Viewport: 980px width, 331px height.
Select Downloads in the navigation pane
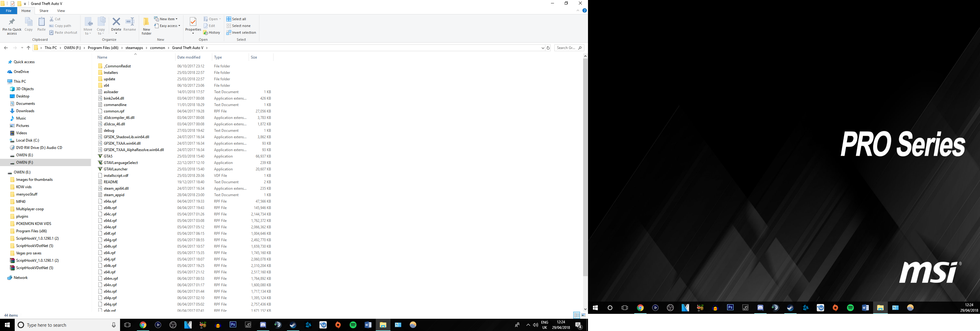(25, 111)
